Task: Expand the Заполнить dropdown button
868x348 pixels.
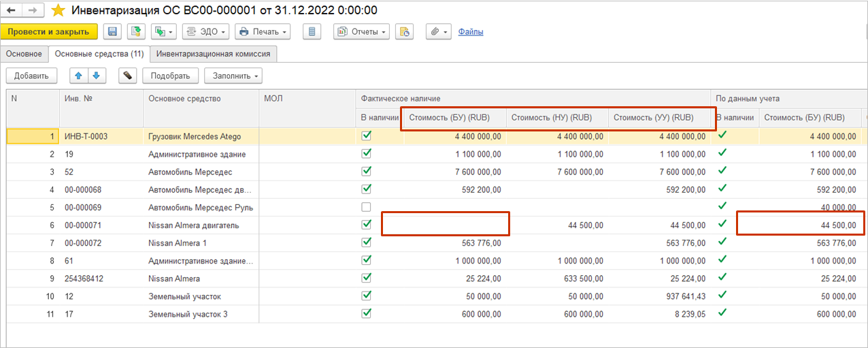Action: [x=233, y=76]
